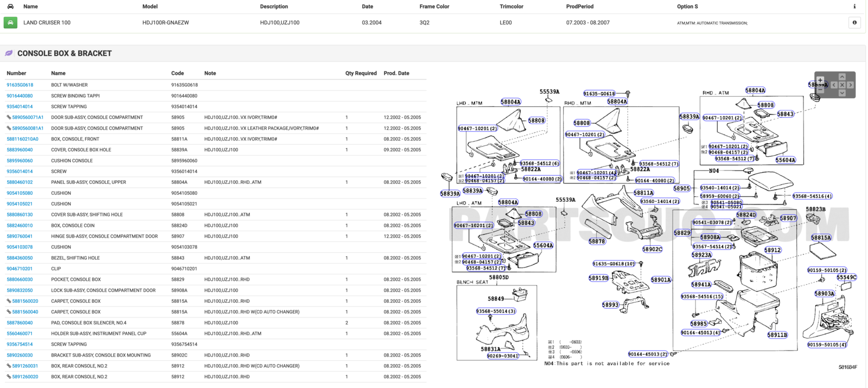
Task: Click 'LAND CRUISER 100' vehicle name
Action: pos(47,23)
